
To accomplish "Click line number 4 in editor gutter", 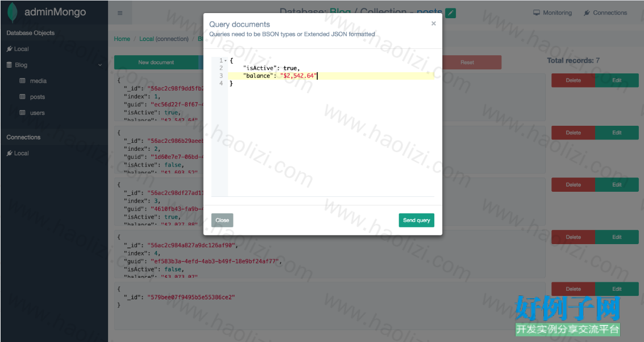I will click(x=221, y=84).
